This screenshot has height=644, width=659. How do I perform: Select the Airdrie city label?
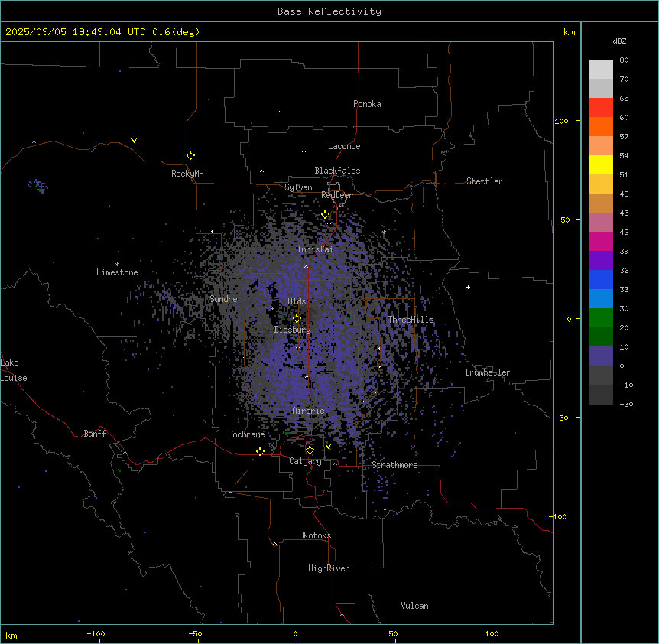309,411
